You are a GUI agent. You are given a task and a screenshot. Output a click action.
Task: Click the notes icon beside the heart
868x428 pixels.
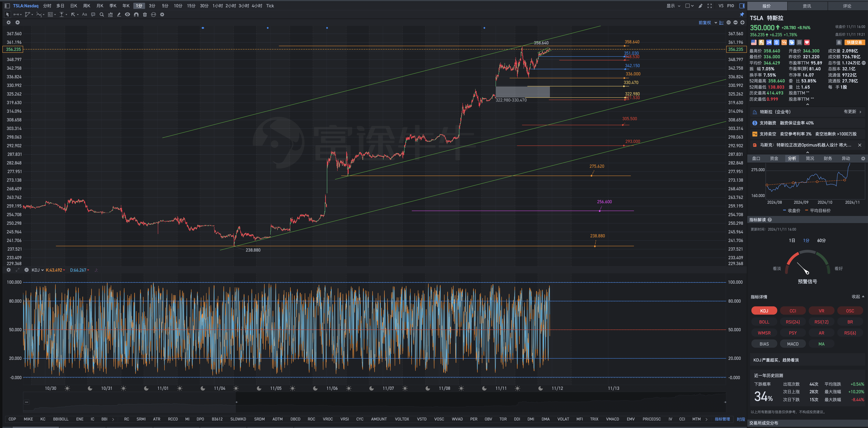(x=799, y=42)
